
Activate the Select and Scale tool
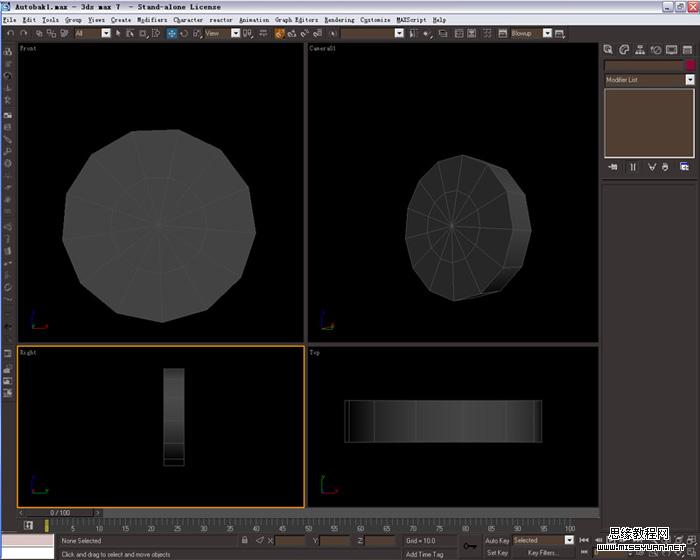point(197,33)
